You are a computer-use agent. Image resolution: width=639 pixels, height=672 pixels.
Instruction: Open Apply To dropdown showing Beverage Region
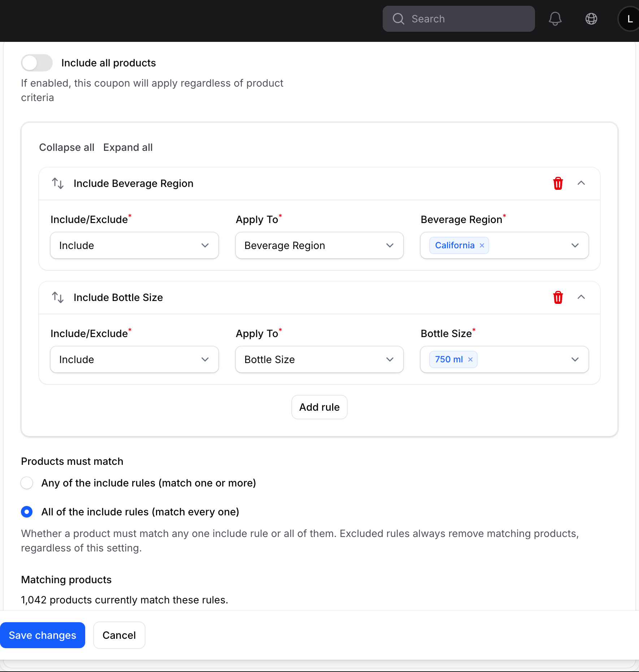pos(319,245)
